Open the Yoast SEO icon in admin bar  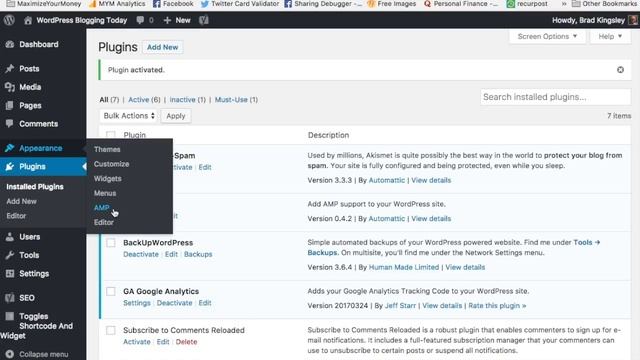point(204,20)
